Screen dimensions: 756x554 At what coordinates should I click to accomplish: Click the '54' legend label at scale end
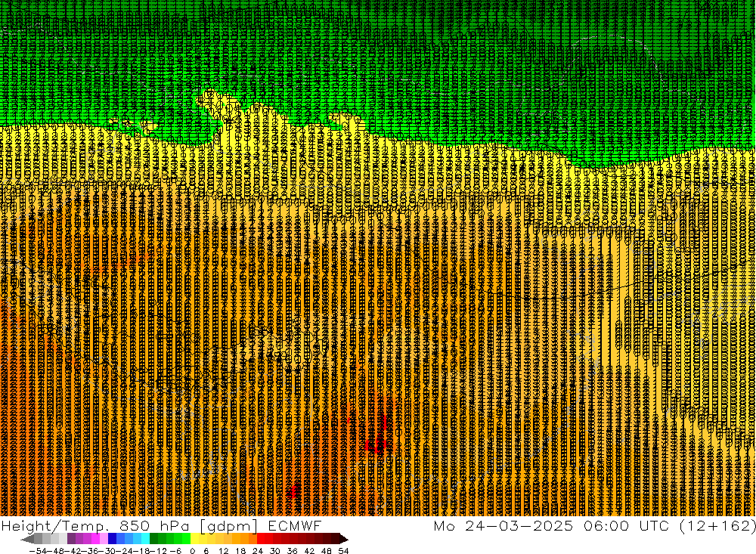pos(343,551)
